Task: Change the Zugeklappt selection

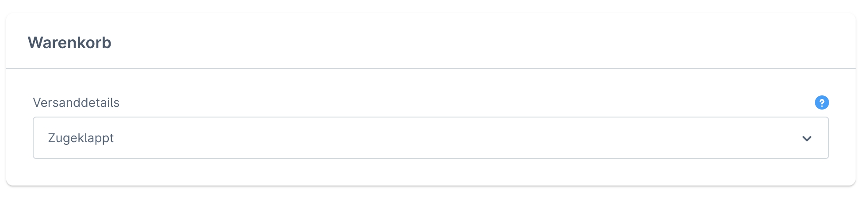Action: tap(430, 138)
